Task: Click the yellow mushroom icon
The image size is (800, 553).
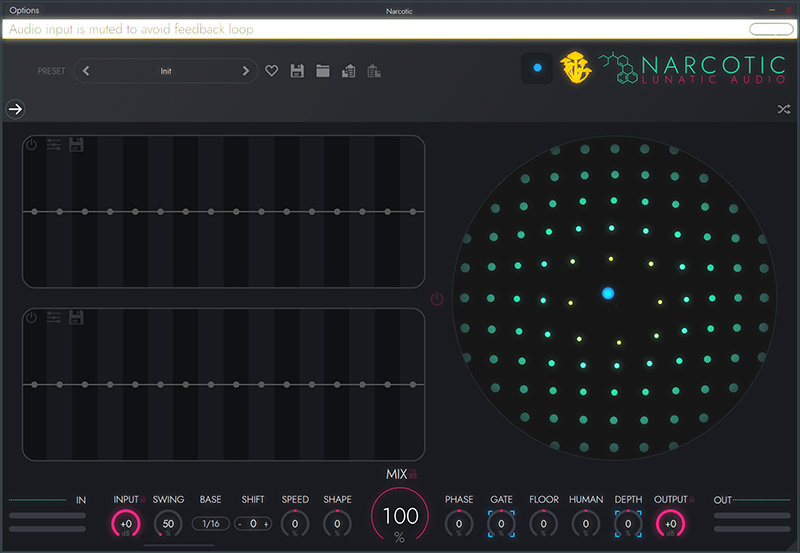Action: [x=576, y=67]
